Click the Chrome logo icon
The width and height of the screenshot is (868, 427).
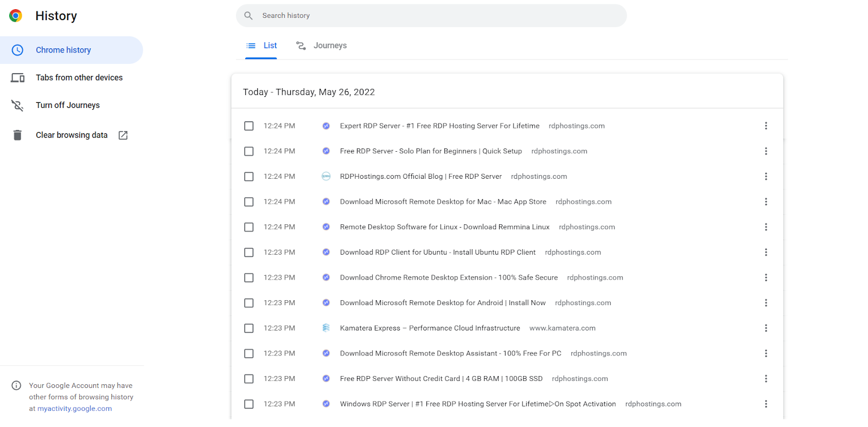(16, 16)
